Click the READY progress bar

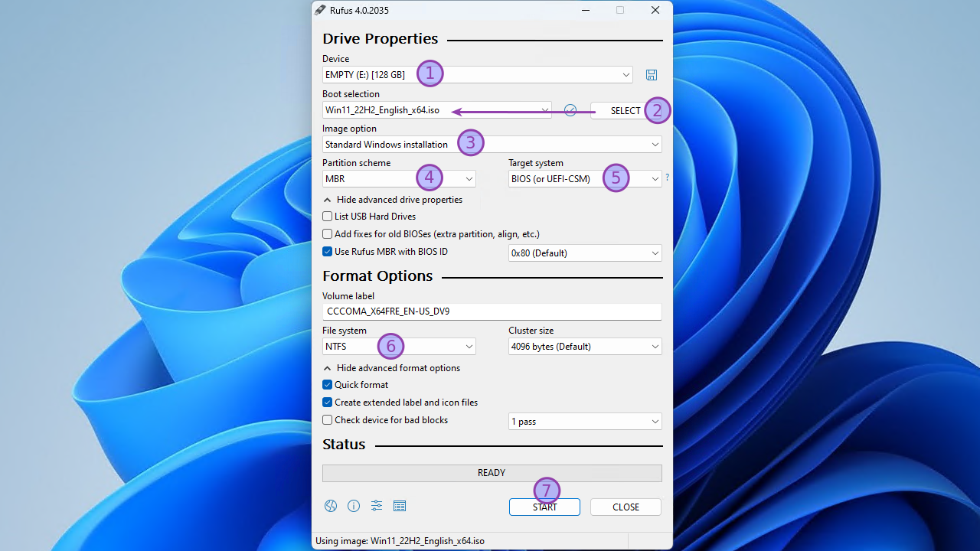pyautogui.click(x=492, y=473)
